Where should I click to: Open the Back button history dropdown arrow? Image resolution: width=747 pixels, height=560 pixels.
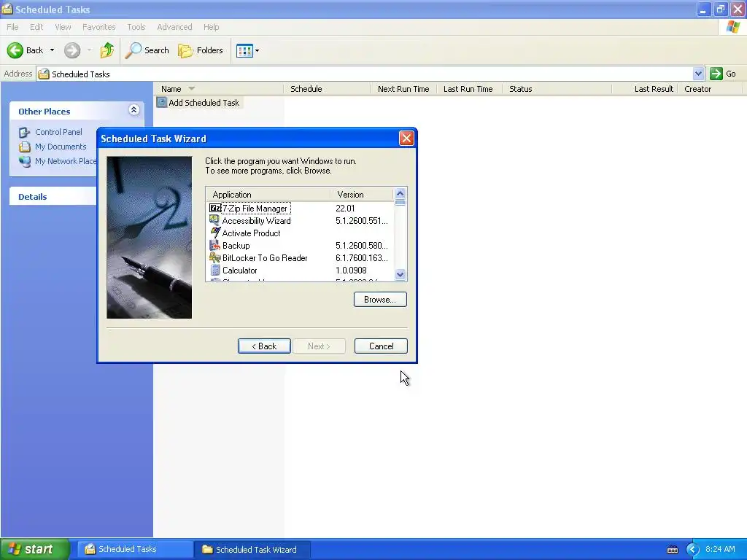[x=52, y=50]
